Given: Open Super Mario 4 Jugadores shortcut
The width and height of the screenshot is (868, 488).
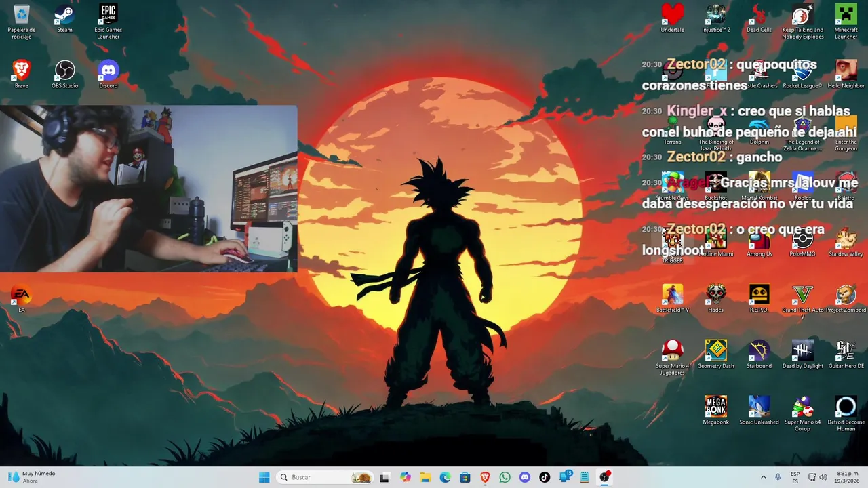Looking at the screenshot, I should coord(672,358).
